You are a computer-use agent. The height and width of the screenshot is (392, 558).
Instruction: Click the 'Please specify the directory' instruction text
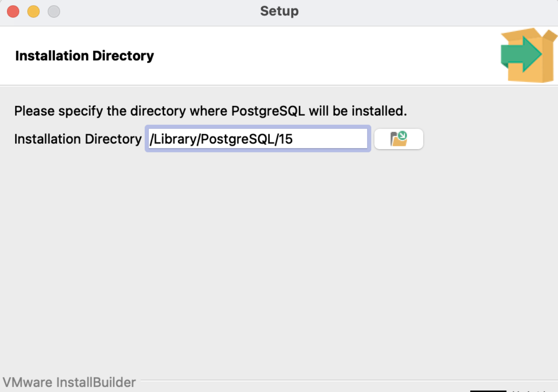click(x=210, y=111)
